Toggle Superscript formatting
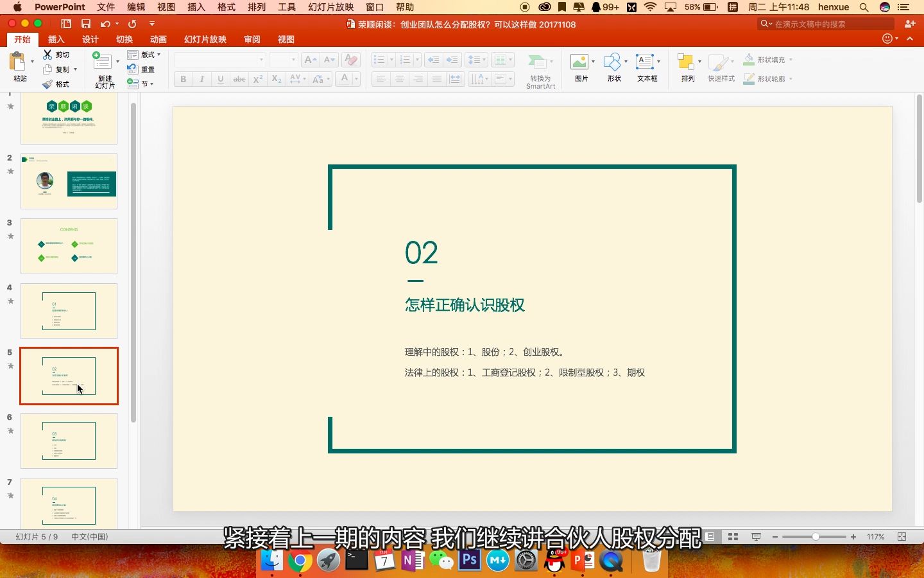The height and width of the screenshot is (578, 924). click(258, 79)
